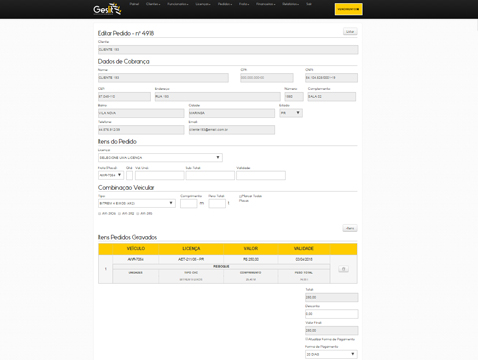The width and height of the screenshot is (478, 360).
Task: Click the CEP field
Action: pyautogui.click(x=124, y=97)
